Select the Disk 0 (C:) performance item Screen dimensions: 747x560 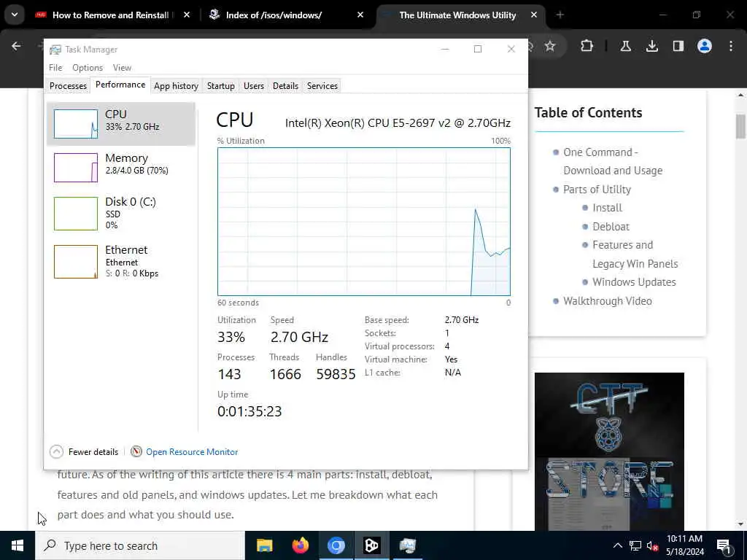click(121, 213)
